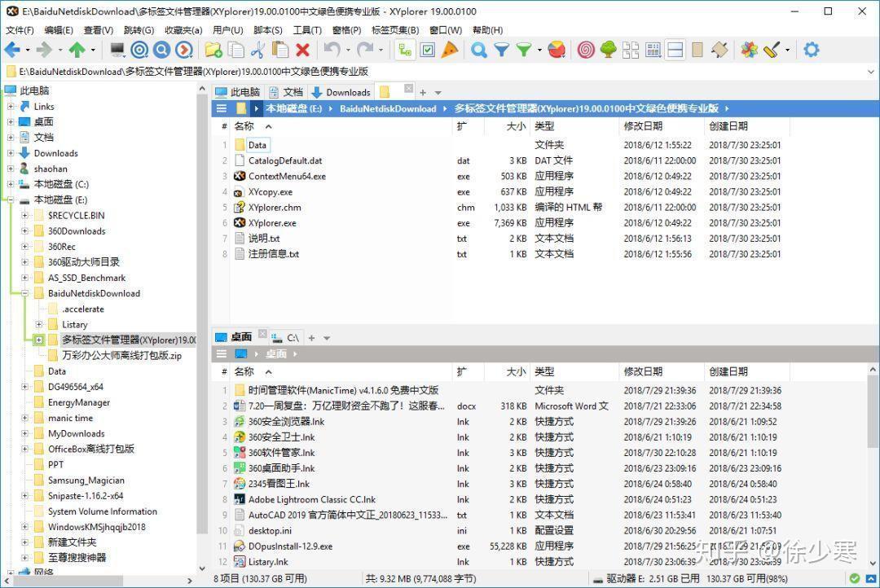Screen dimensions: 880x588
Task: Select Samsung_Magician folder in tree
Action: (x=86, y=480)
